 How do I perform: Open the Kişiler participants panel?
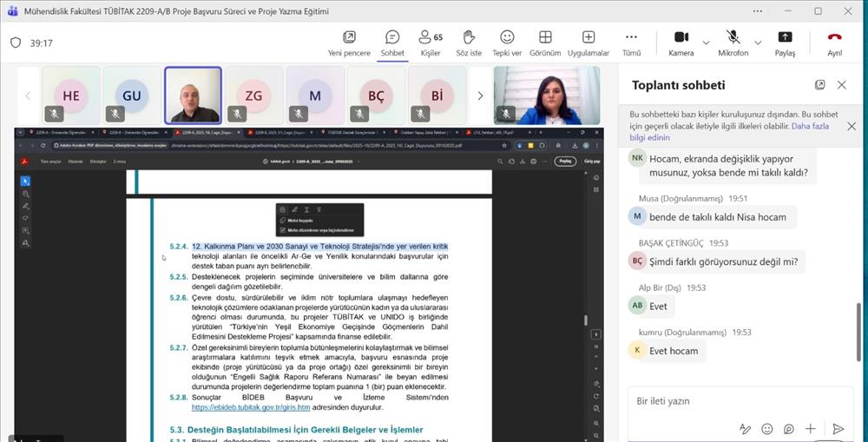(x=430, y=43)
